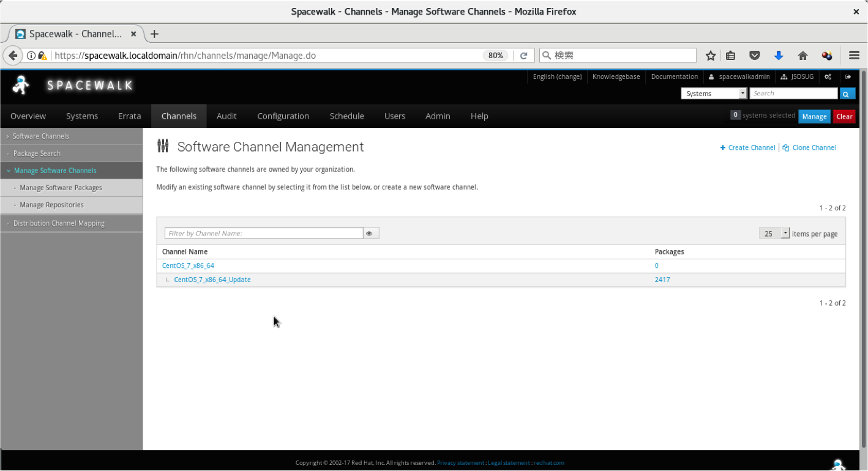Open Distribution Channel Mapping in the sidebar
The height and width of the screenshot is (471, 868).
click(x=59, y=223)
